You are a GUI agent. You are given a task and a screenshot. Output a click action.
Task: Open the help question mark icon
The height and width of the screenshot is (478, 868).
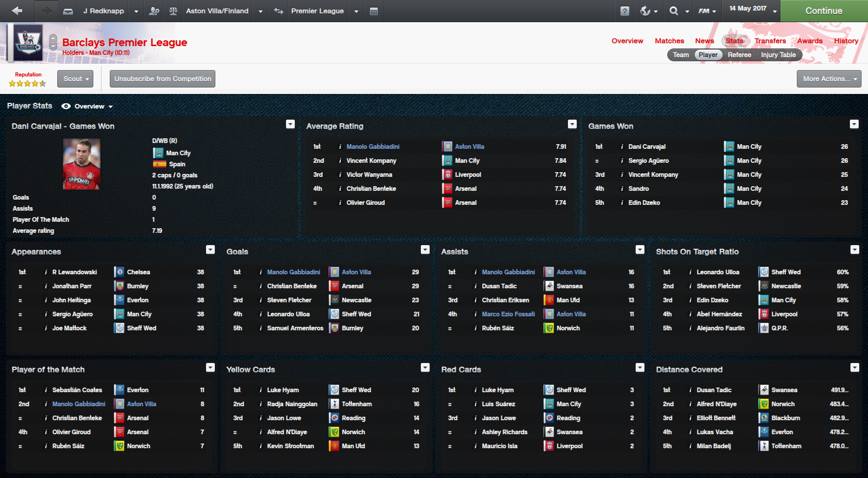[625, 11]
